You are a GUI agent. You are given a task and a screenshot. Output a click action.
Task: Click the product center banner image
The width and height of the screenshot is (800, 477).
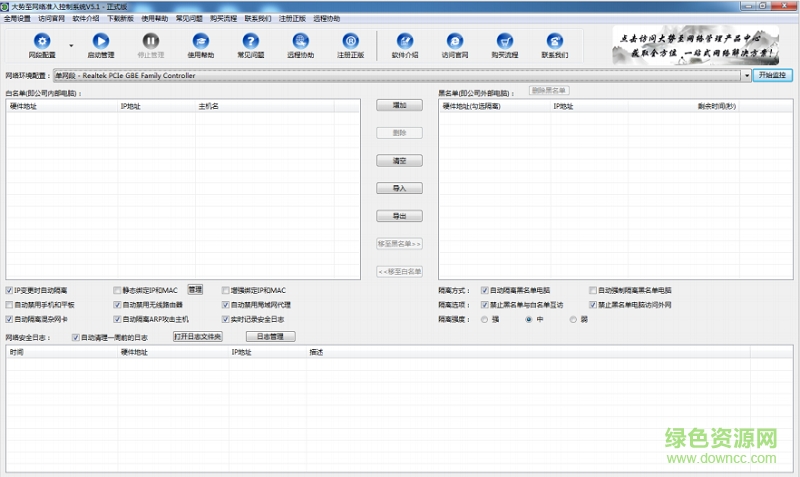click(x=698, y=45)
